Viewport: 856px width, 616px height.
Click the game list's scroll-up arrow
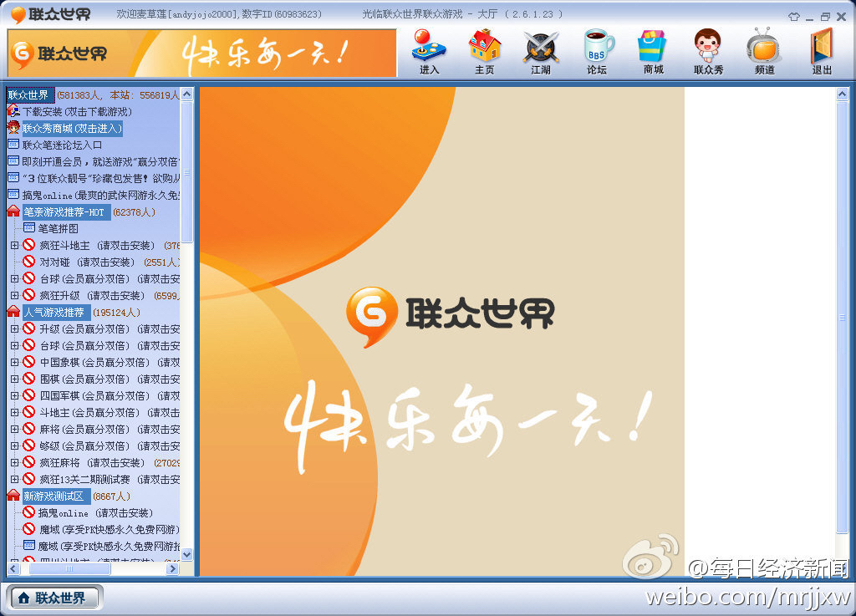[186, 94]
